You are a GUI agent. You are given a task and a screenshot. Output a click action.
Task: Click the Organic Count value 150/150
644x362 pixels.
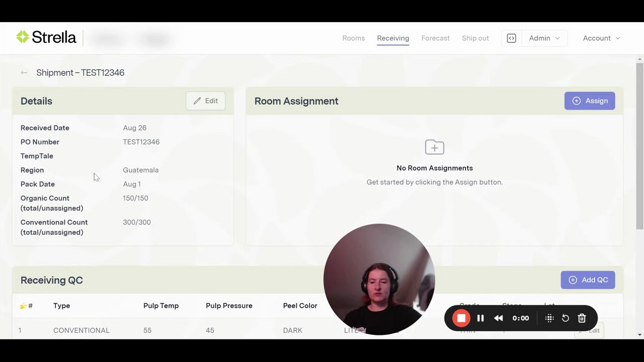click(136, 198)
